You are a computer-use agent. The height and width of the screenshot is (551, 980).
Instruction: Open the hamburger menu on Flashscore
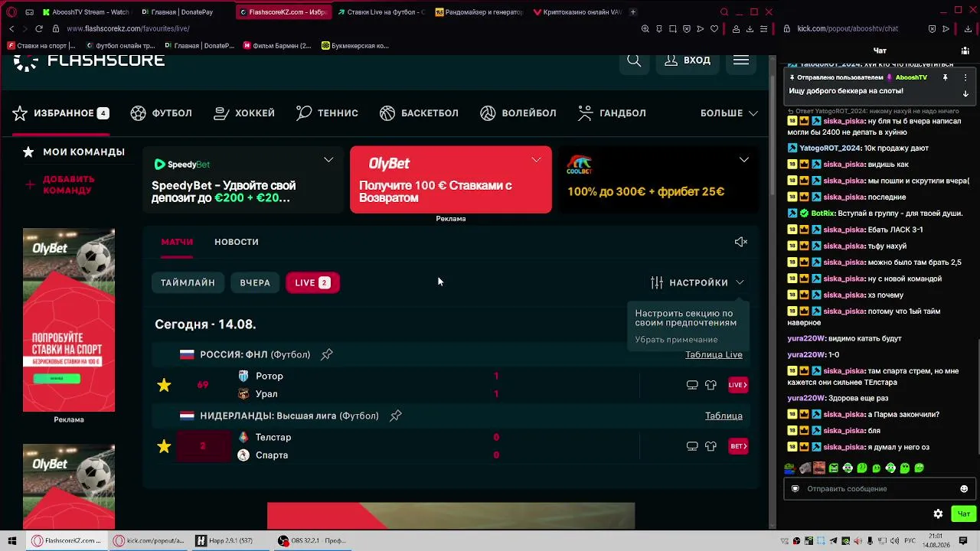(741, 60)
